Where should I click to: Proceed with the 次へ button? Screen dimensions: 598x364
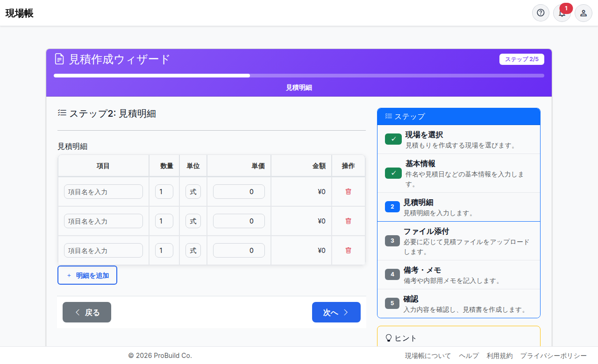pyautogui.click(x=336, y=312)
